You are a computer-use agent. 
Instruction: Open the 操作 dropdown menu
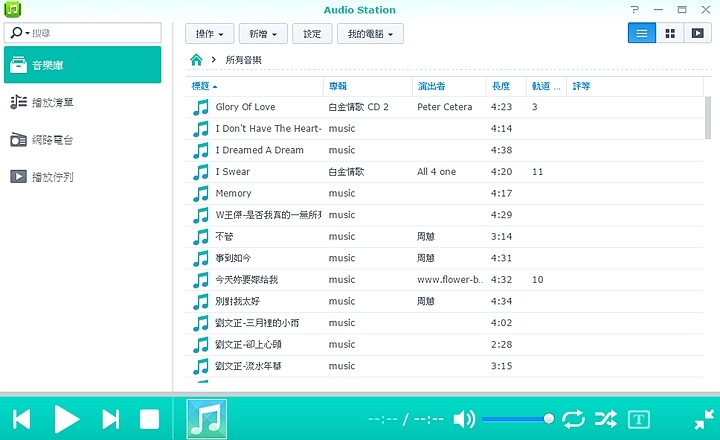tap(210, 34)
